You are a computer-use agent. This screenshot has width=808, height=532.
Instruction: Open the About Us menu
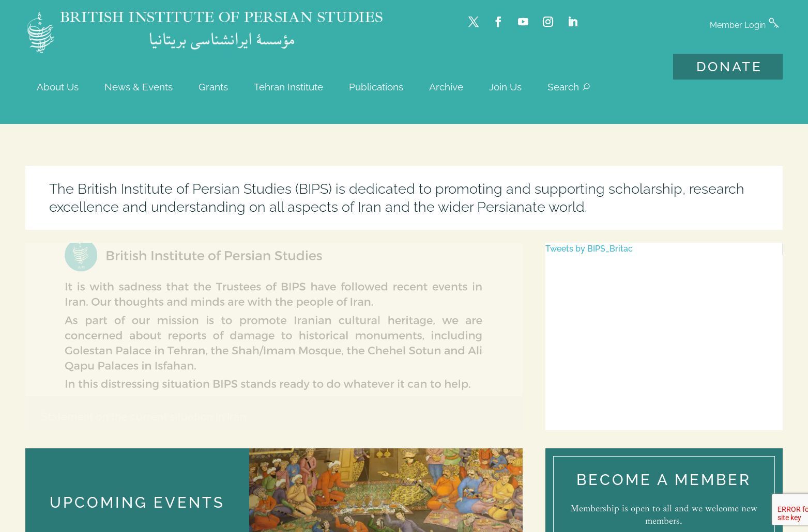click(x=57, y=87)
